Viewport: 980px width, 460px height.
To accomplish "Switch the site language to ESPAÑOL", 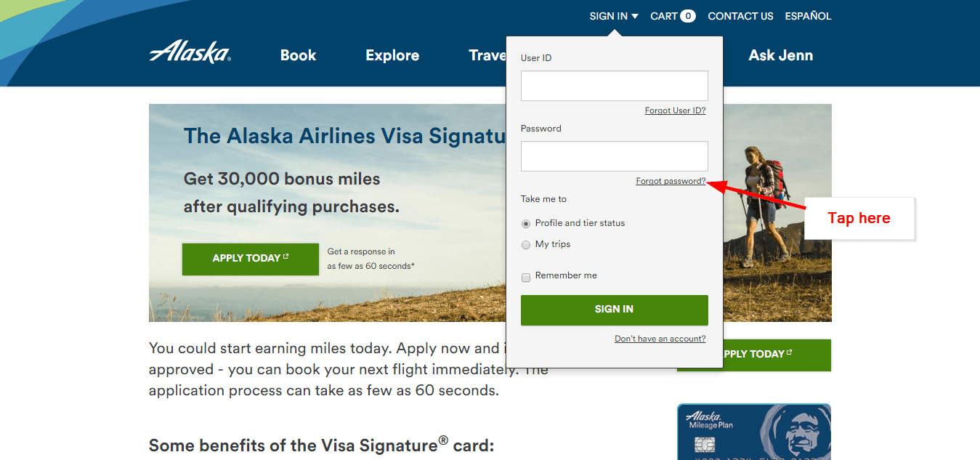I will (x=808, y=15).
